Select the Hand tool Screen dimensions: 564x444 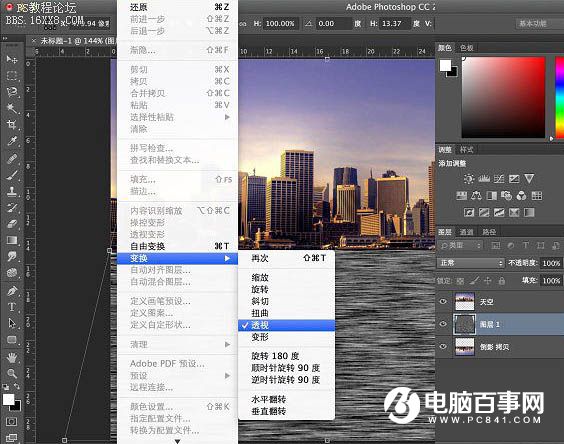click(x=12, y=357)
